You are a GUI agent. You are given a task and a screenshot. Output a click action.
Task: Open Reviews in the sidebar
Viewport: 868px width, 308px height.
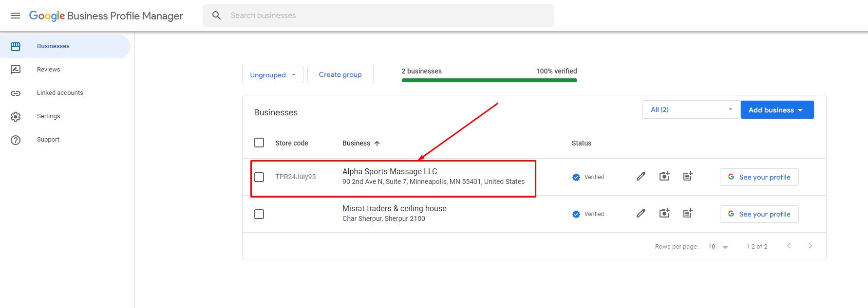(49, 70)
